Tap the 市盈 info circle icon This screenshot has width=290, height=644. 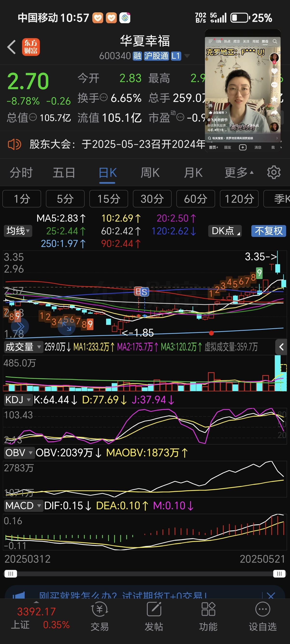click(180, 117)
